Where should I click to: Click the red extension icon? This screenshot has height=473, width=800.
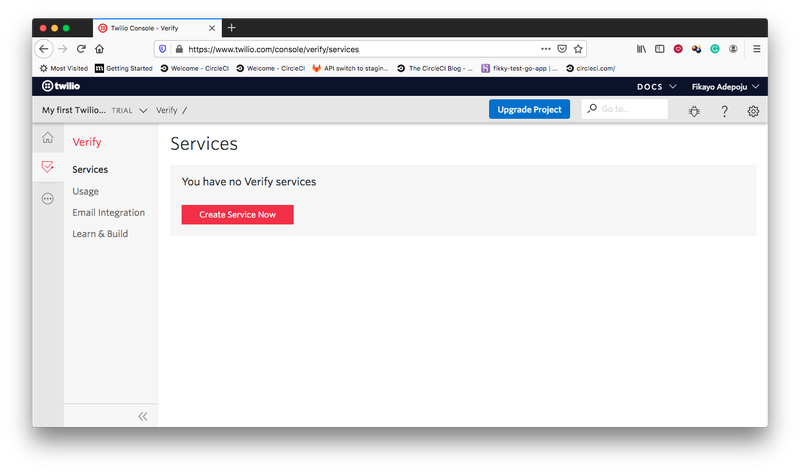click(678, 49)
